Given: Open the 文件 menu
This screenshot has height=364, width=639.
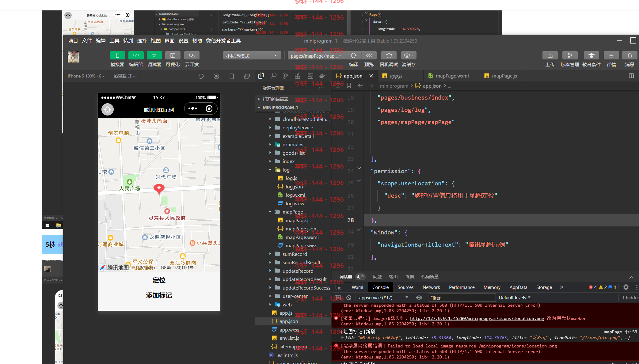Looking at the screenshot, I should [x=87, y=41].
